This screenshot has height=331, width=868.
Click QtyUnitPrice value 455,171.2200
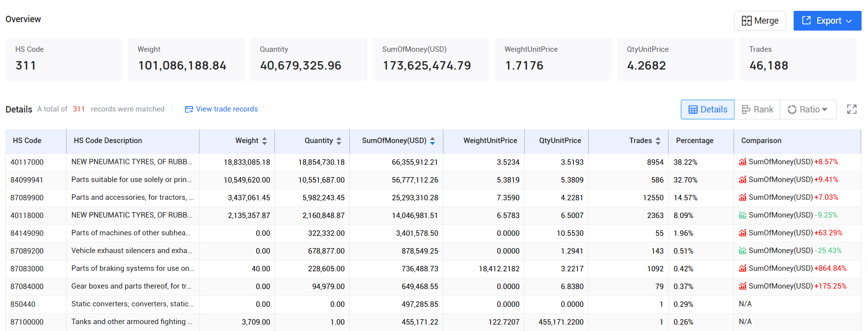coord(561,322)
